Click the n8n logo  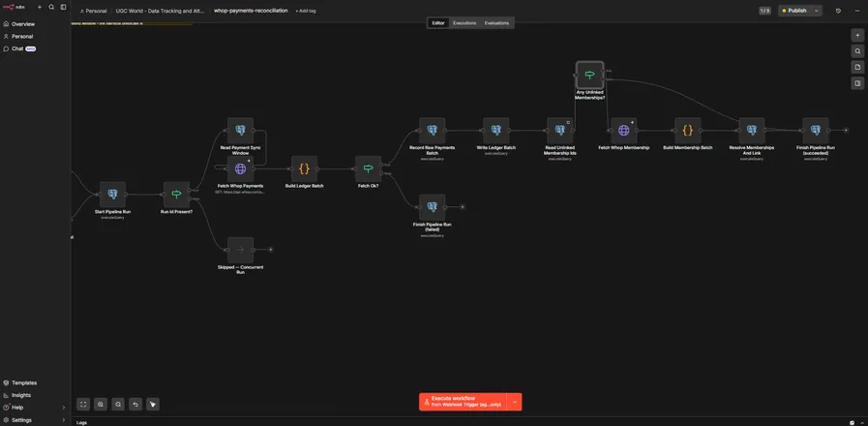tap(14, 7)
